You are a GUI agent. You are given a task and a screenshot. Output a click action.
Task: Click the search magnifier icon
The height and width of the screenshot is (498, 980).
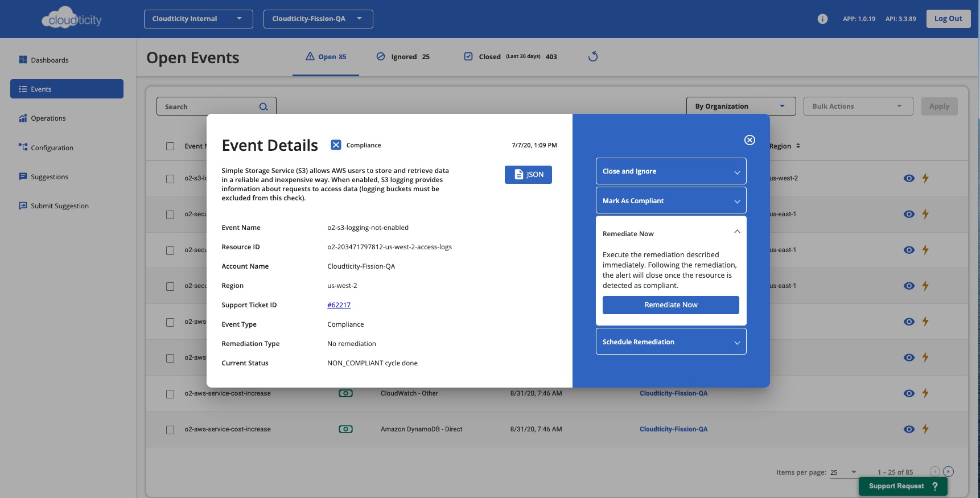263,106
